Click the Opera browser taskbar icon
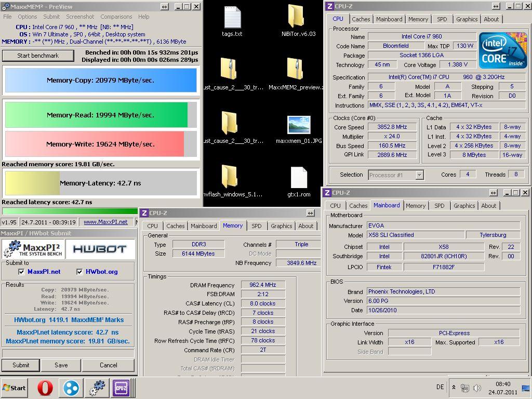 [45, 388]
